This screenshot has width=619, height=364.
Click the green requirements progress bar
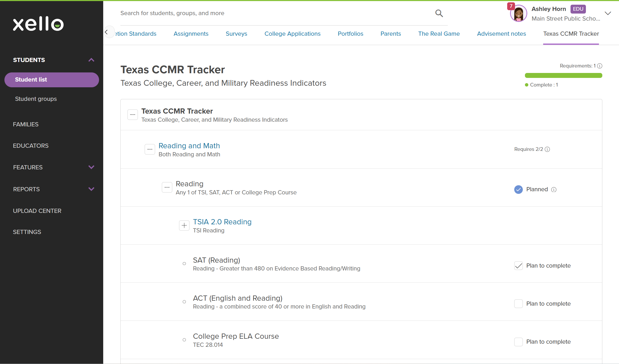pyautogui.click(x=563, y=76)
